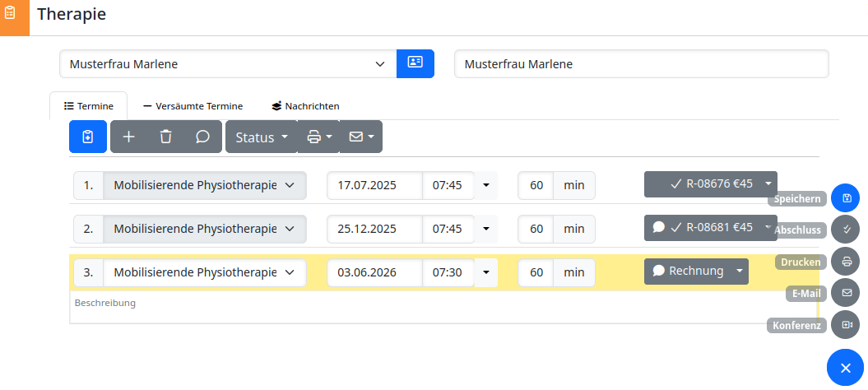Click the Rechnung button in row 3
Viewport: 868px width, 390px height.
tap(688, 271)
